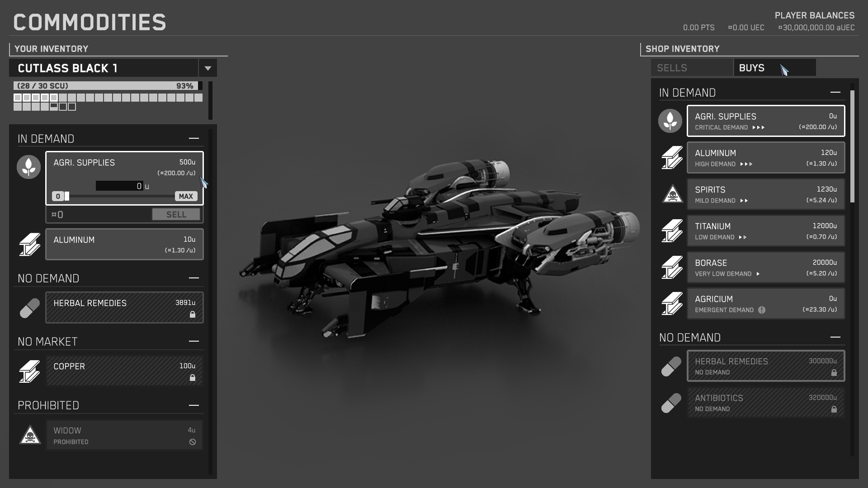Click the Spirits skull triangle icon in shop inventory
The width and height of the screenshot is (868, 488).
672,194
